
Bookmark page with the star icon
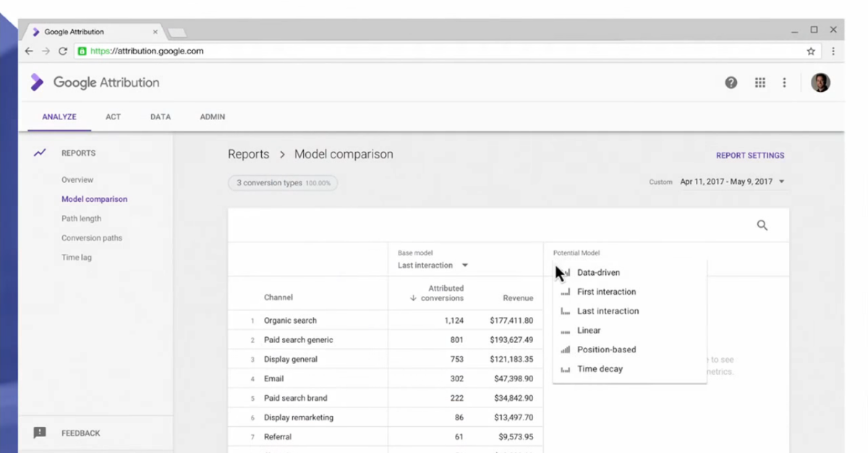(x=811, y=51)
